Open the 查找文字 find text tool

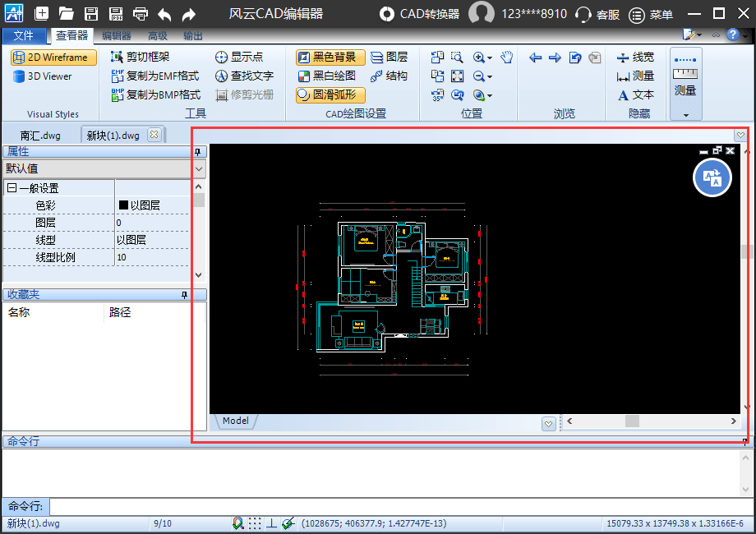[244, 76]
